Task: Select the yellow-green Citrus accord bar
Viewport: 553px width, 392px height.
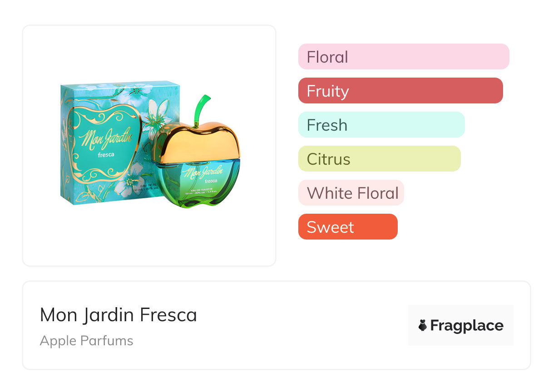Action: (x=379, y=159)
